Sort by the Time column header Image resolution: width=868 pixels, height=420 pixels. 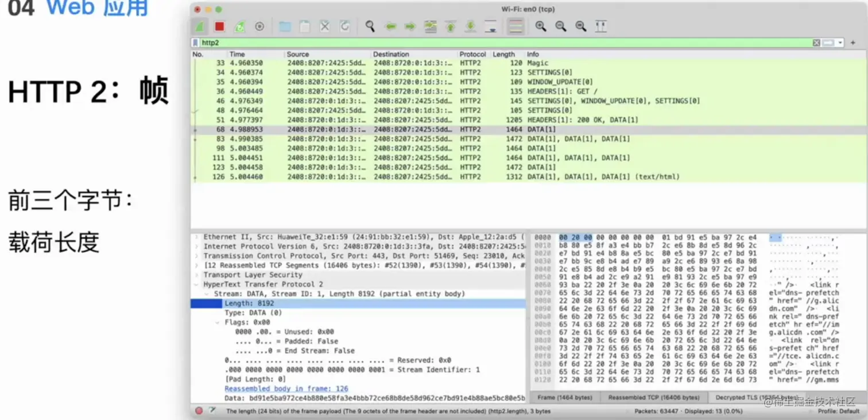pos(237,54)
